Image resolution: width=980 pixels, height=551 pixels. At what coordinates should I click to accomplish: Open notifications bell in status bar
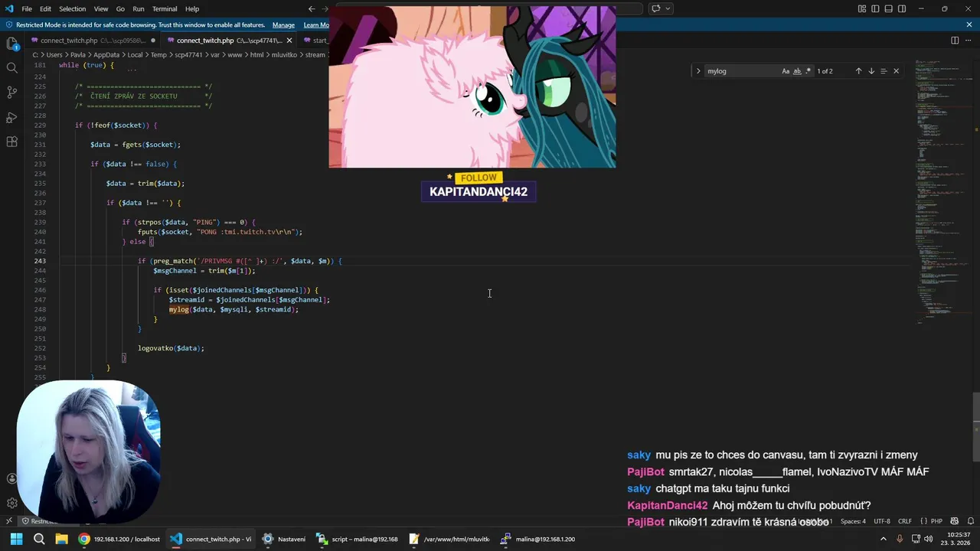[x=969, y=521]
